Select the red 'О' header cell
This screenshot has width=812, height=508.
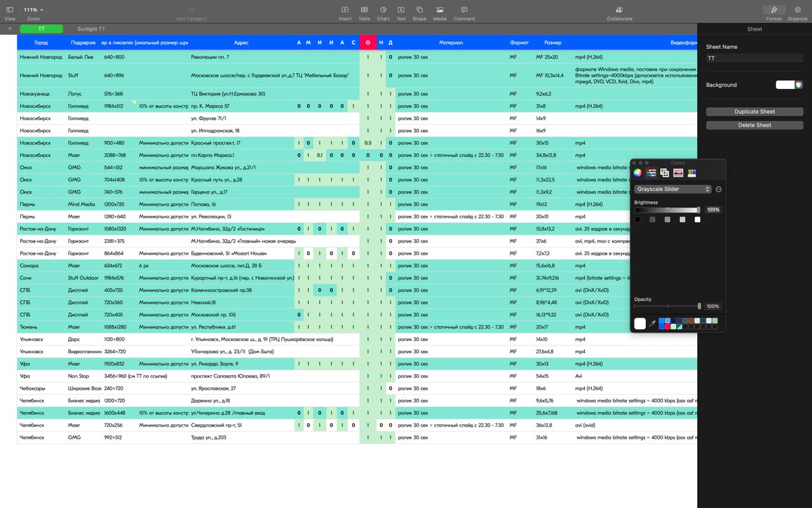point(368,43)
